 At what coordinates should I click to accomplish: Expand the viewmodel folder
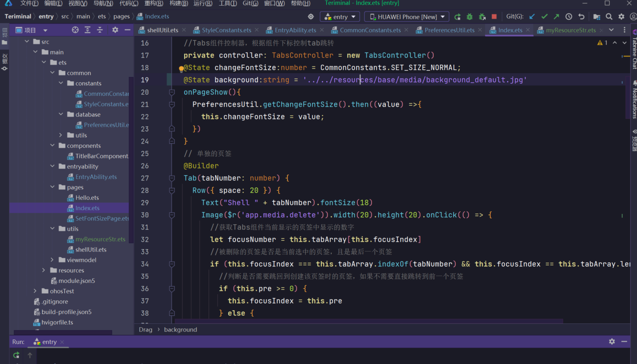point(52,260)
